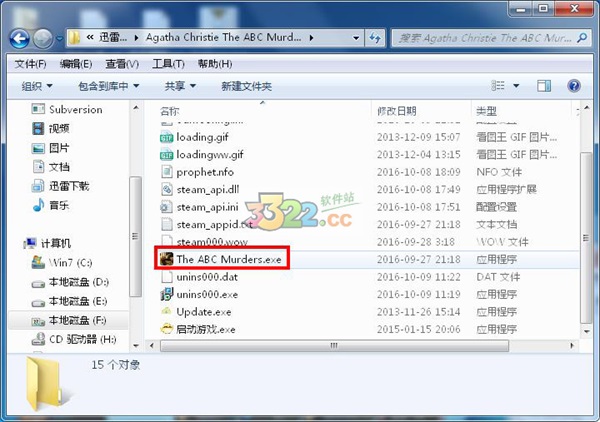
Task: Open the 查看(V) menu
Action: tap(122, 64)
